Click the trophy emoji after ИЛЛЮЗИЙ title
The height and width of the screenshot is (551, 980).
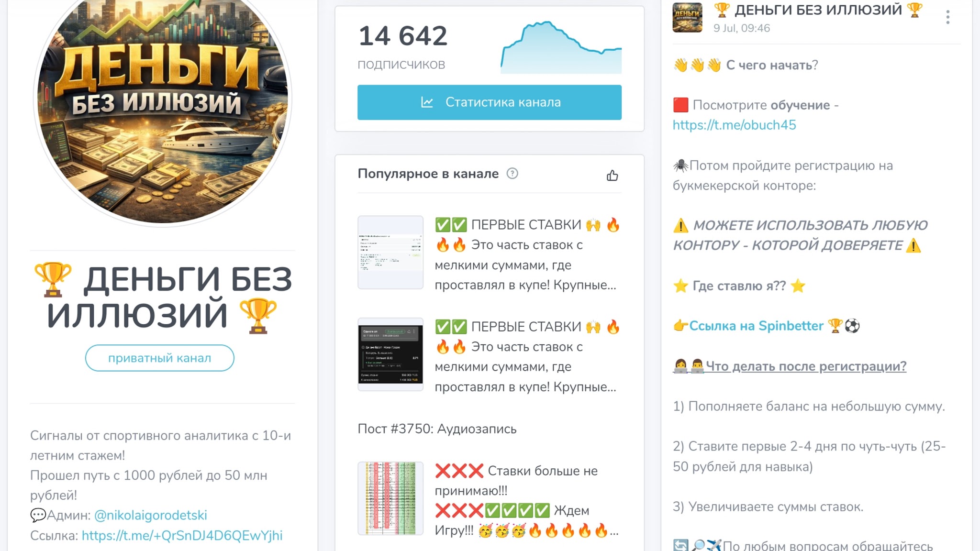(x=258, y=316)
